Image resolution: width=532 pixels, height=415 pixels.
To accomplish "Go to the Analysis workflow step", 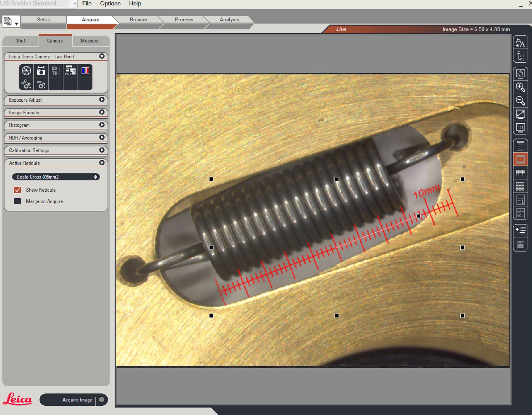I will point(229,20).
